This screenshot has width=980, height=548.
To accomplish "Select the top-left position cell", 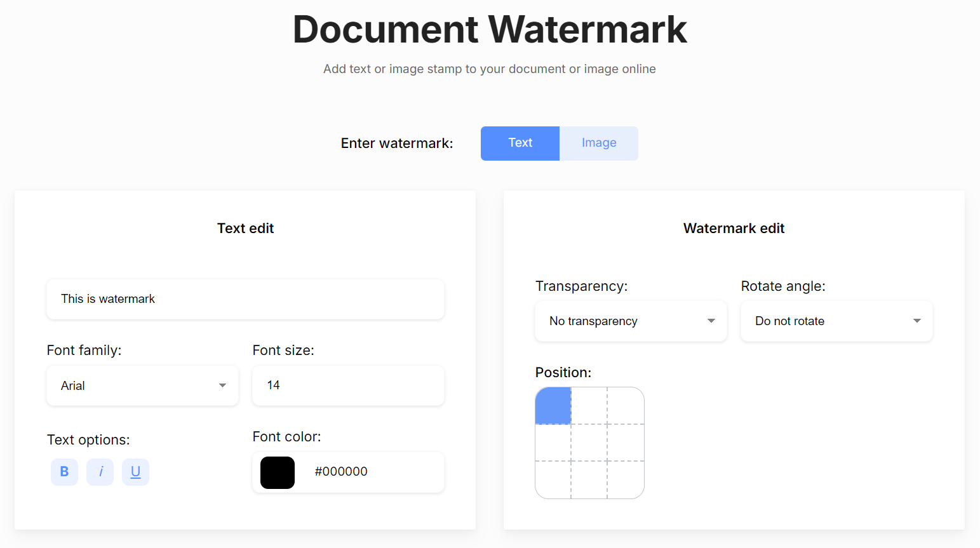I will 553,406.
